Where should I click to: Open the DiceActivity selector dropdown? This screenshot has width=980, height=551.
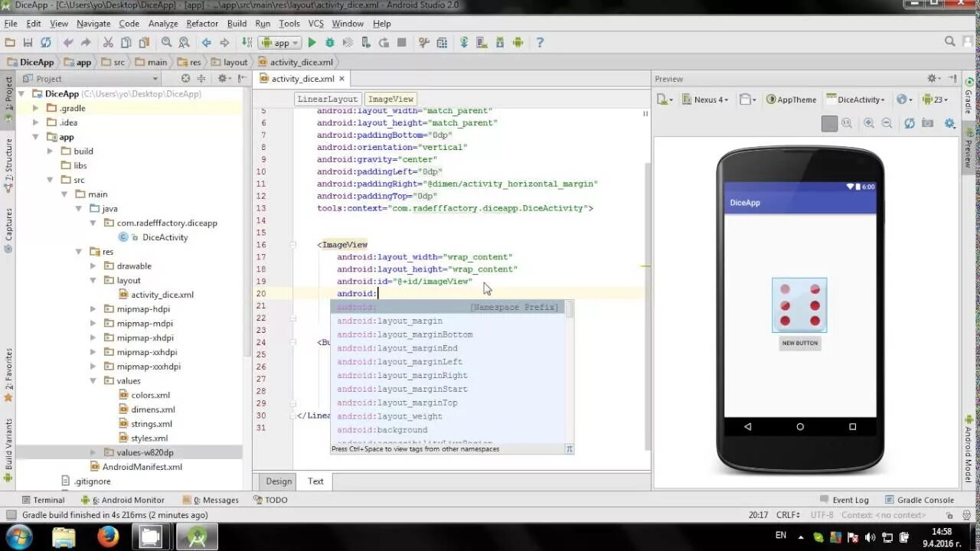click(855, 99)
